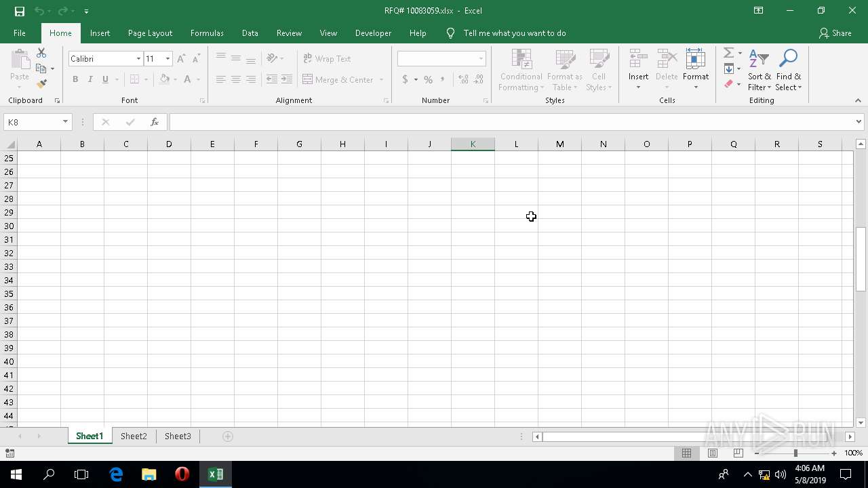Switch to Page Layout view icon

[x=713, y=453]
